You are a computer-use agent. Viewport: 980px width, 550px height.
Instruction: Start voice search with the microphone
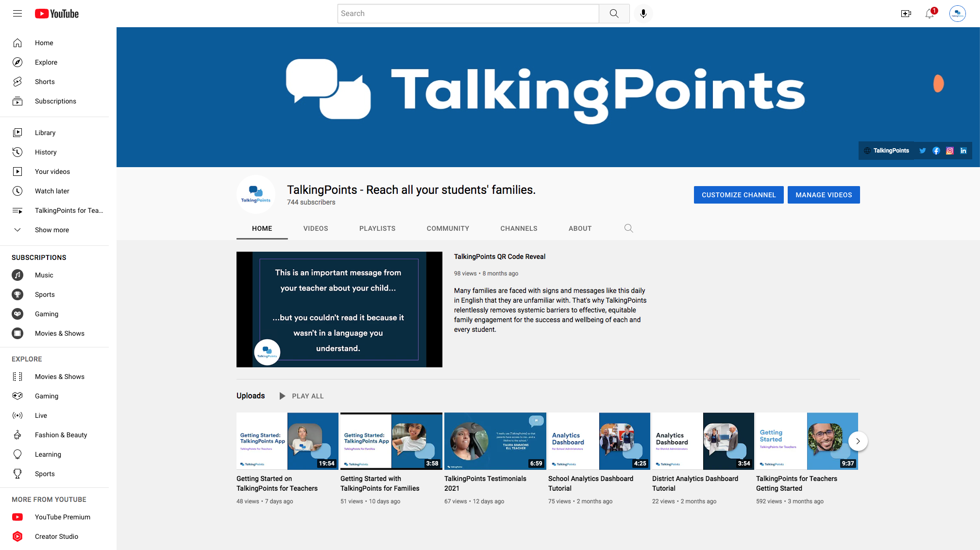[643, 14]
